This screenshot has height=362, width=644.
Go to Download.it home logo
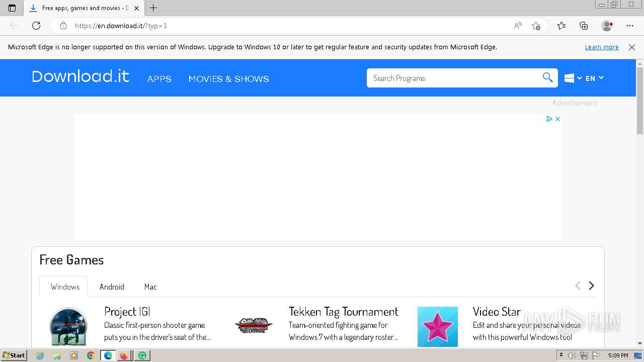coord(80,76)
